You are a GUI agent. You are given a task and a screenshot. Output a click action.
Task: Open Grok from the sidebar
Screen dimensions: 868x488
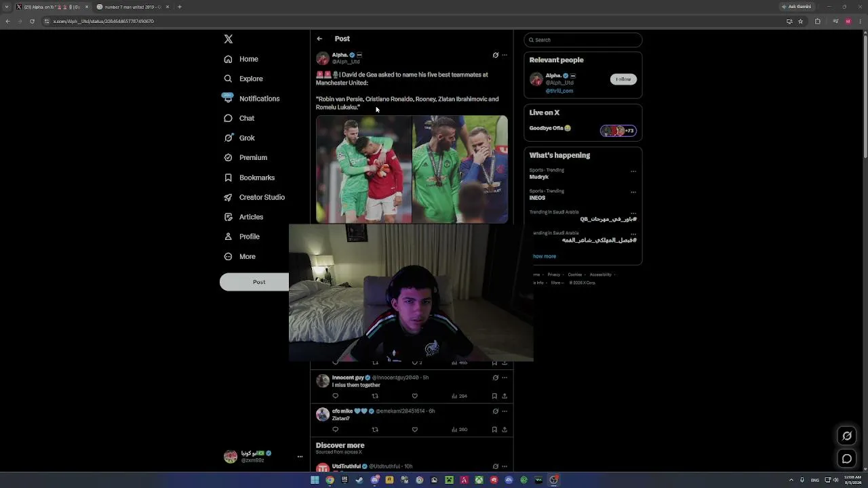[239, 138]
